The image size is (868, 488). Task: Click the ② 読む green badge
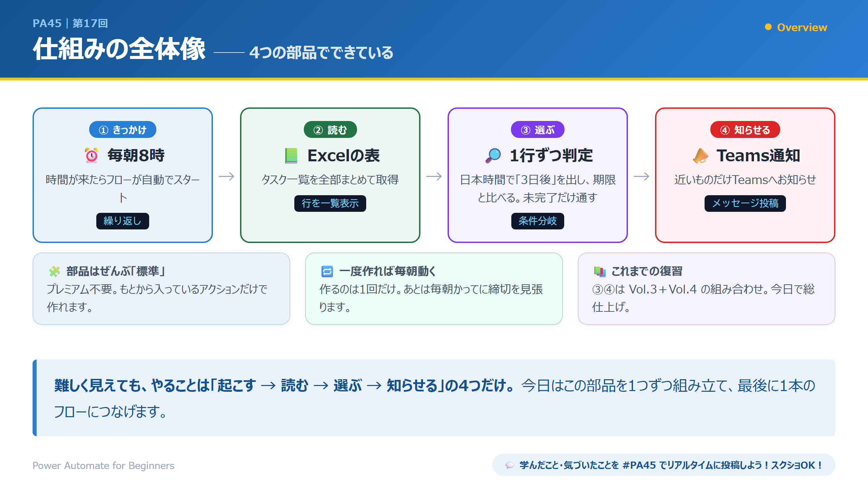(330, 129)
